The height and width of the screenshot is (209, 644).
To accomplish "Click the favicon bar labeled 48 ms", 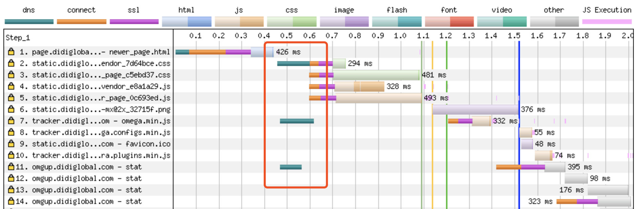I will tap(527, 144).
